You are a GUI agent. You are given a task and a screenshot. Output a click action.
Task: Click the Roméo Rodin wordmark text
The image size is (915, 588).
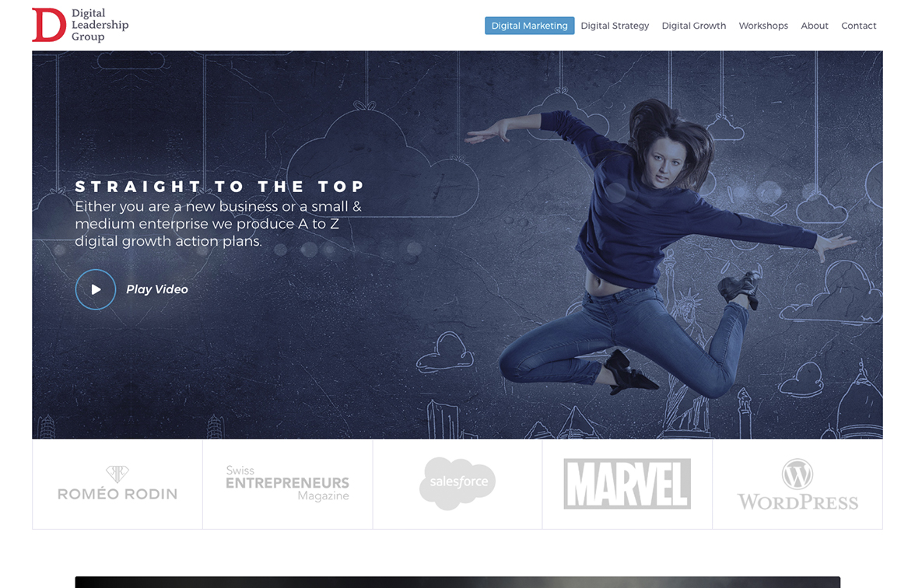pos(117,494)
